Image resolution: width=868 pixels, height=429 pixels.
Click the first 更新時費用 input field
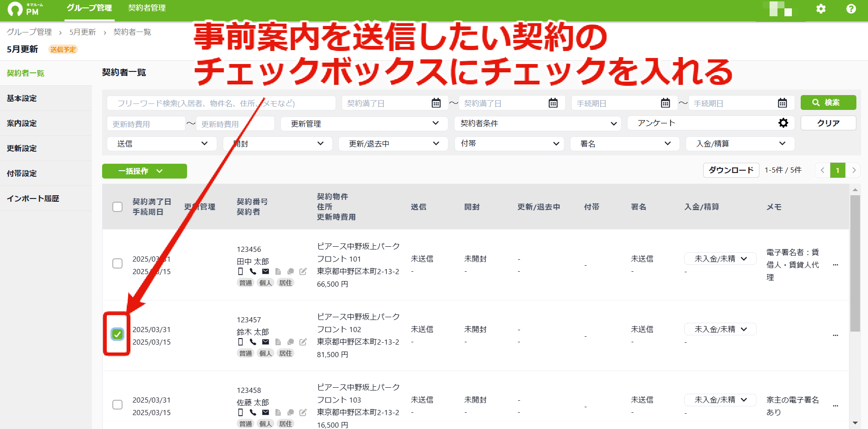(146, 124)
